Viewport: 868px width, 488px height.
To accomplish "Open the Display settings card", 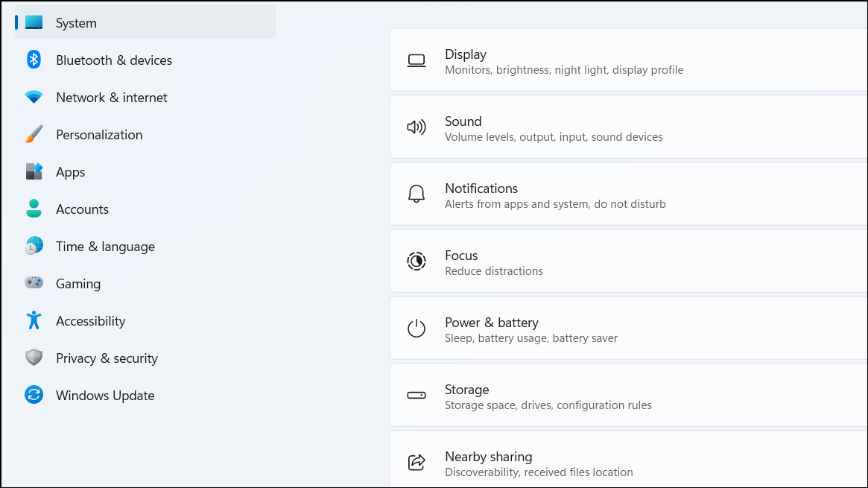I will point(629,60).
